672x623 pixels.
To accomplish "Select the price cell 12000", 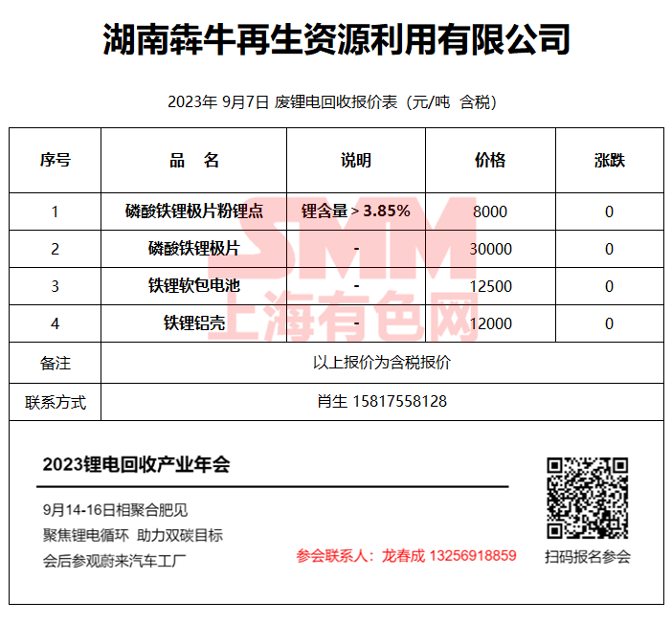I will [x=491, y=323].
